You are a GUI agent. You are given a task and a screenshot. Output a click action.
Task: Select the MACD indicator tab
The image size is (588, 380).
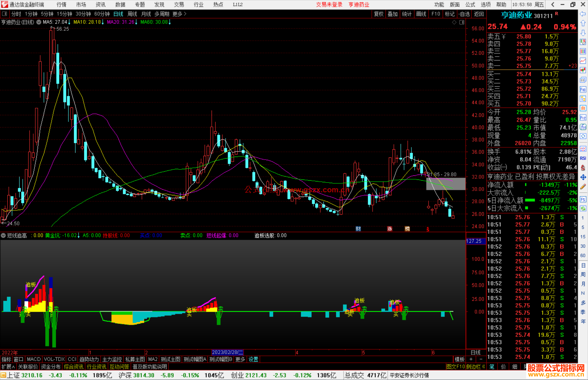coord(34,359)
